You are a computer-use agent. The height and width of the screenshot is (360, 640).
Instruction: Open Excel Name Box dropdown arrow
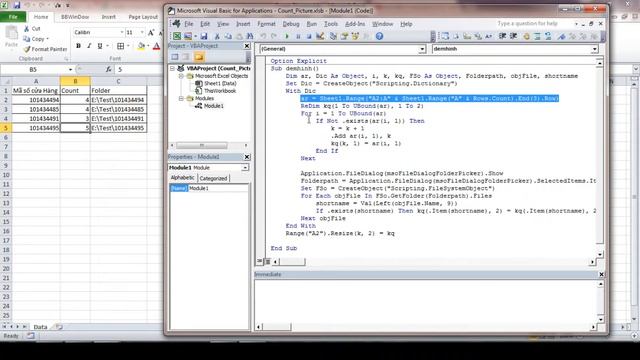coord(70,69)
